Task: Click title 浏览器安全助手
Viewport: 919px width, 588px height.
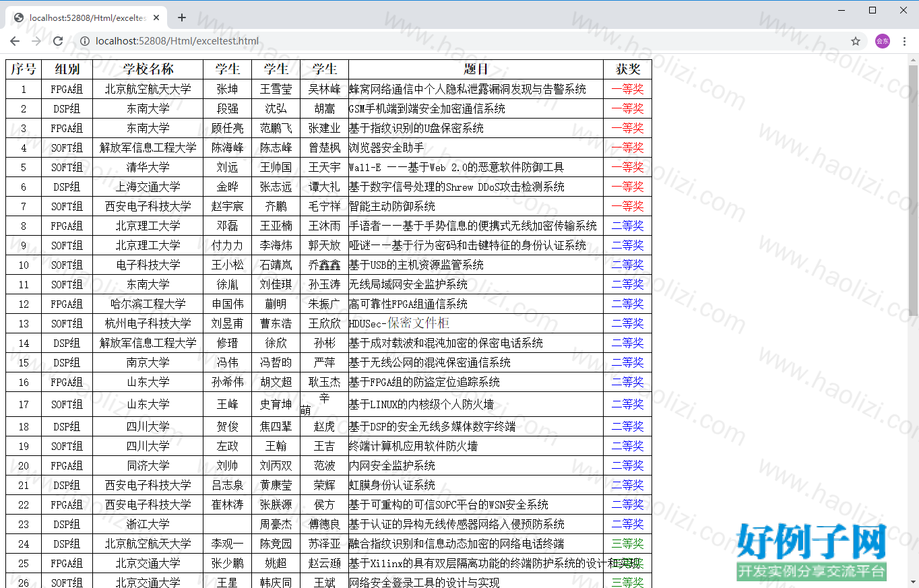Action: pos(387,148)
